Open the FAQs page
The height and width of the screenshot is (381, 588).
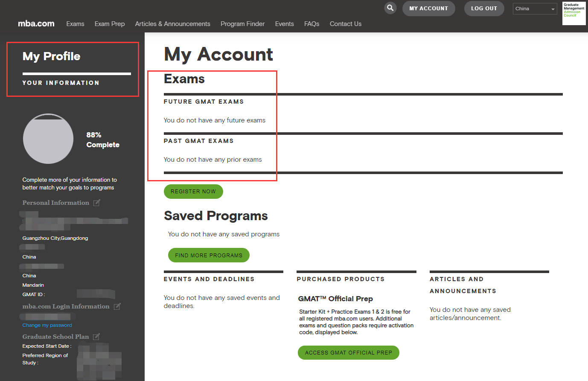pos(311,24)
